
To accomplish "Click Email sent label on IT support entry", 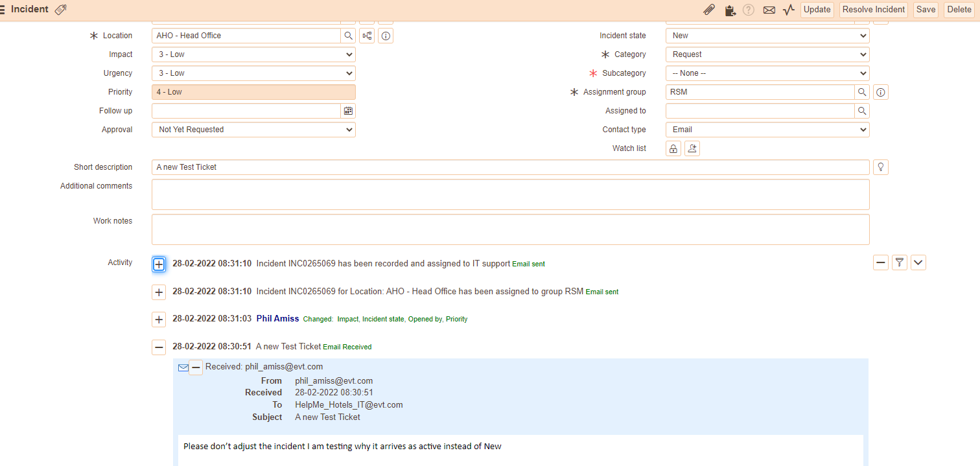I will (528, 264).
